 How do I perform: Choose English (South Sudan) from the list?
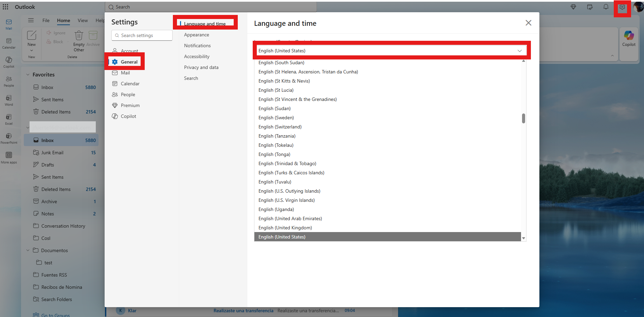point(388,63)
